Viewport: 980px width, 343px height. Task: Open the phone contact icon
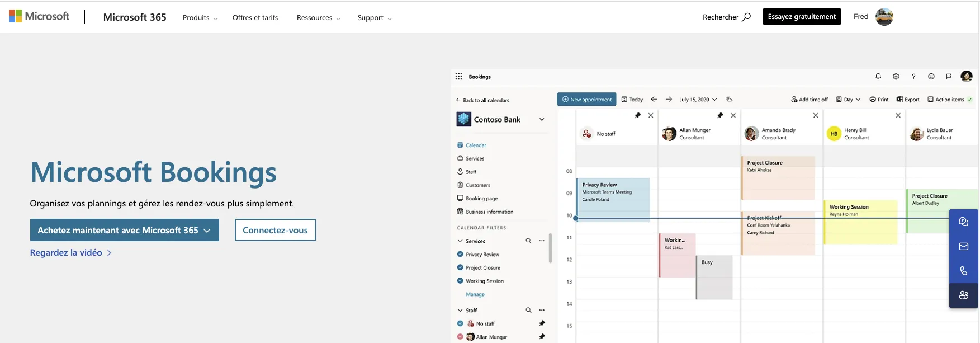pyautogui.click(x=964, y=271)
